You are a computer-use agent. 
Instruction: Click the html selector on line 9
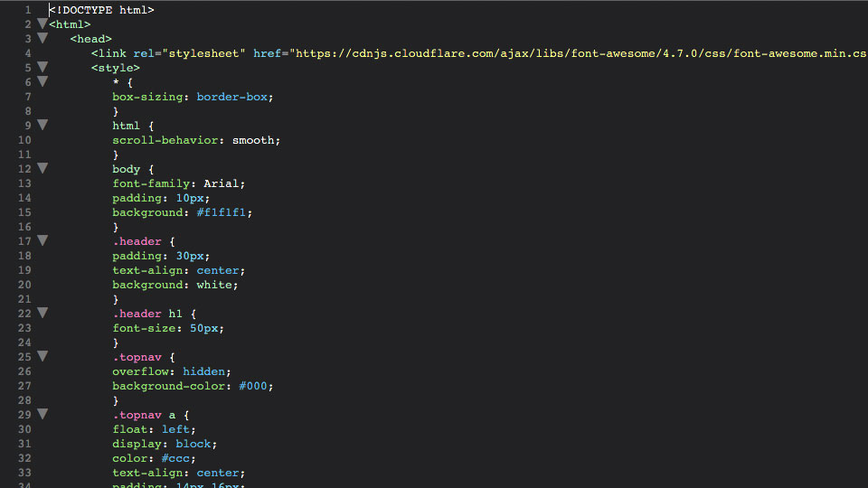[x=127, y=126]
